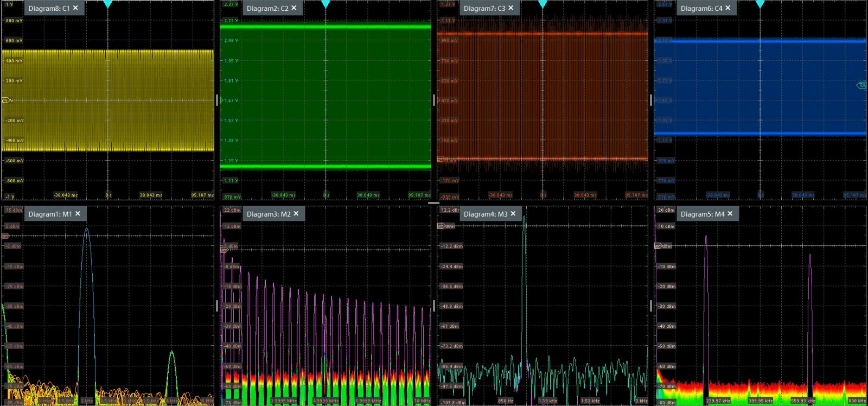
Task: Close the Diagram5: M4 tab
Action: [730, 214]
